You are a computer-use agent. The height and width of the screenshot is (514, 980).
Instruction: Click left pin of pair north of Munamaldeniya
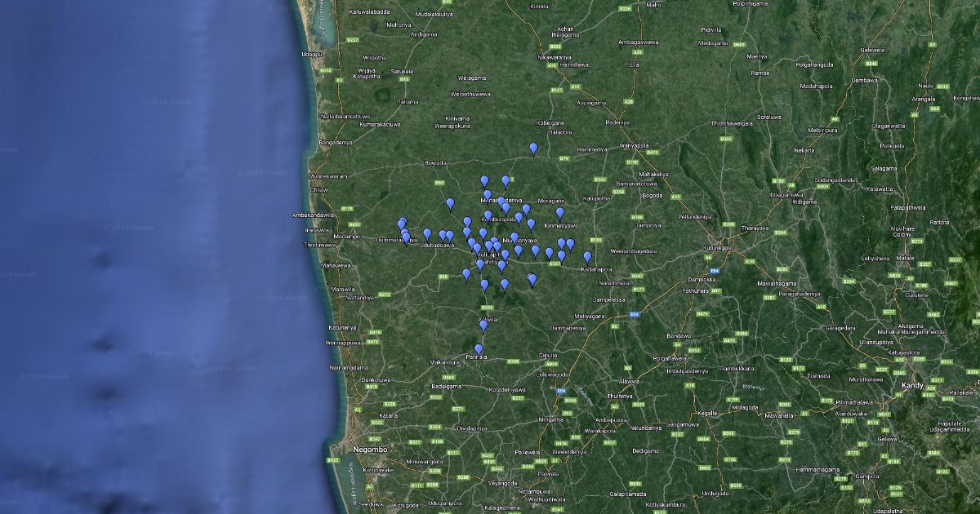click(x=484, y=181)
